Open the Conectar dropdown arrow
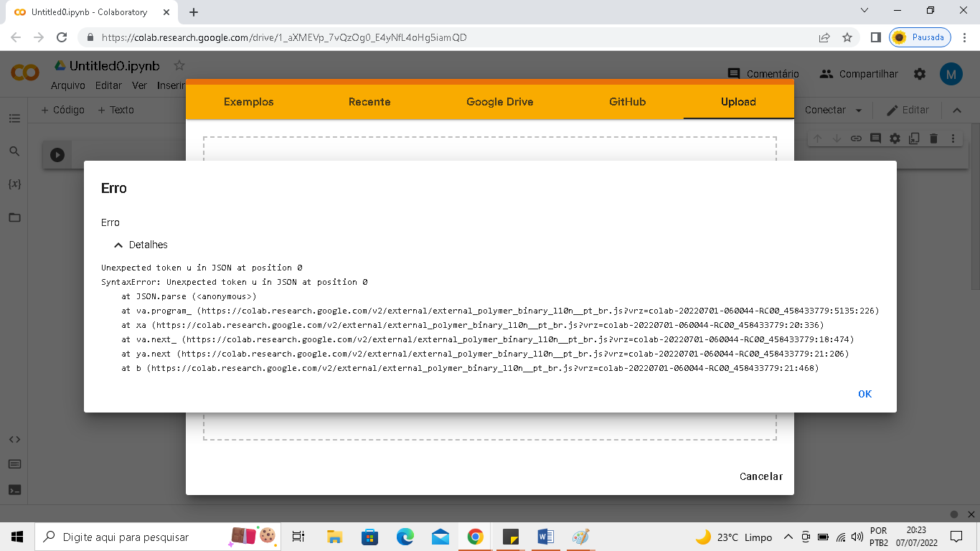This screenshot has height=551, width=980. click(859, 110)
